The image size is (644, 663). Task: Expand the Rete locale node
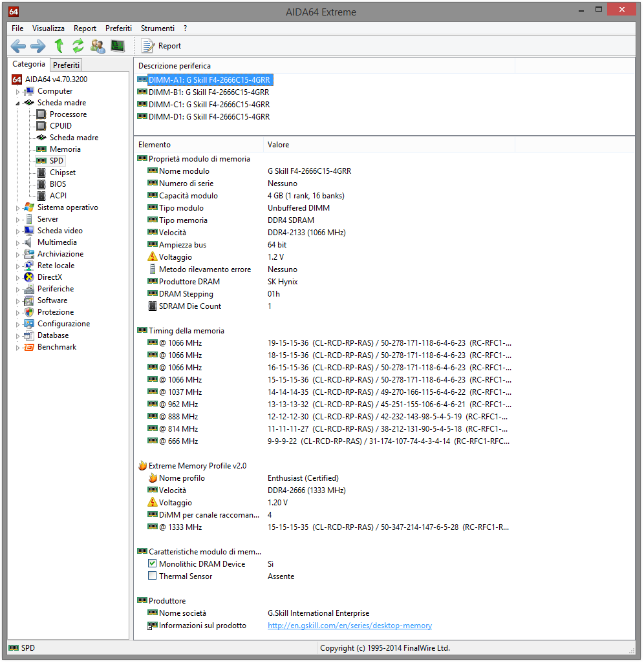pyautogui.click(x=17, y=266)
